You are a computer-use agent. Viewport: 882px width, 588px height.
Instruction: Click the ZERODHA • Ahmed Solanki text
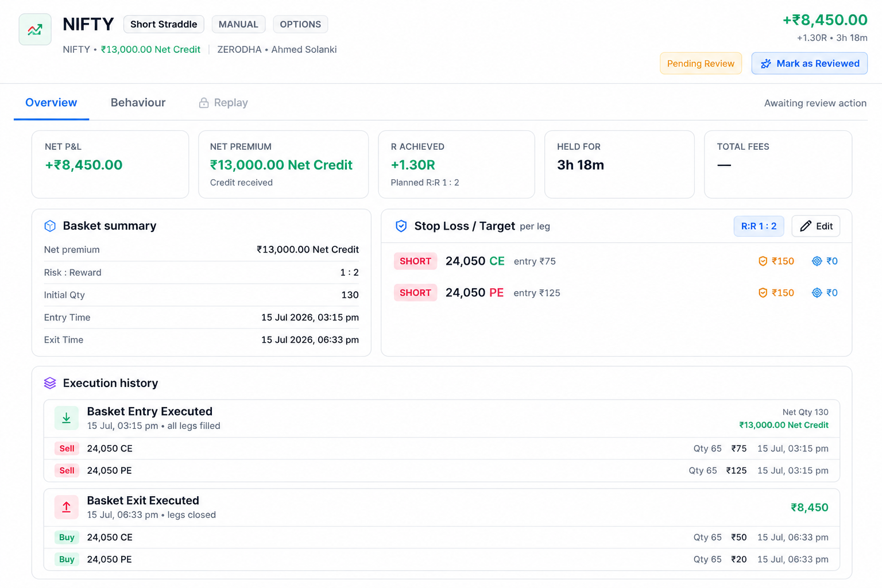click(277, 49)
